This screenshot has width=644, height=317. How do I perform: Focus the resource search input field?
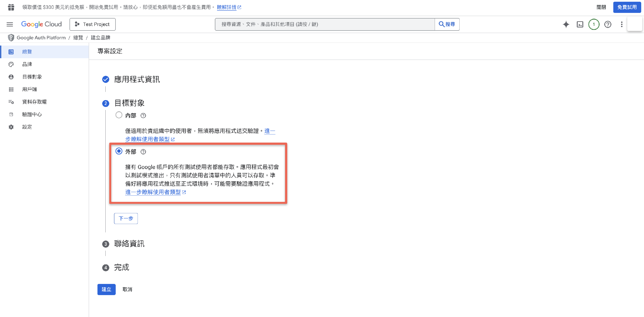tap(325, 24)
